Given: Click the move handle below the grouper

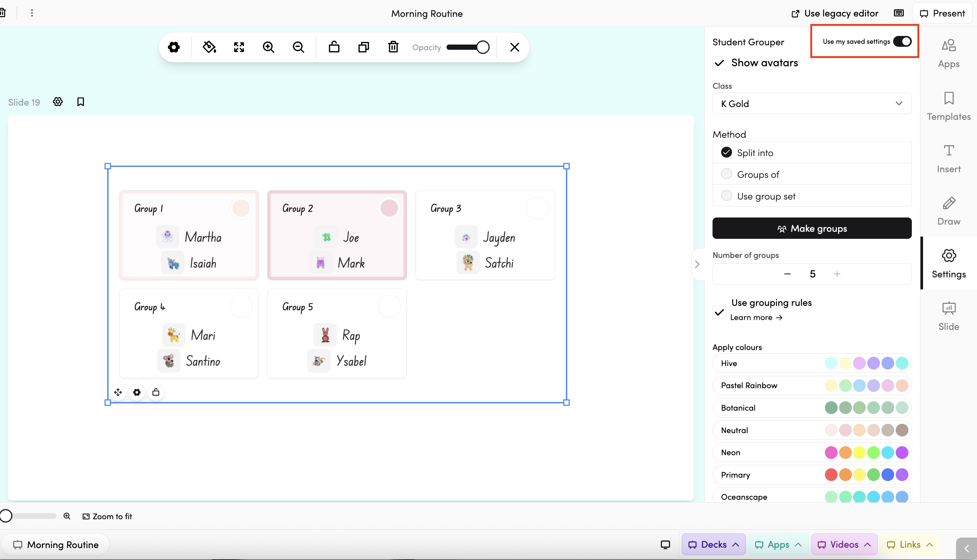Looking at the screenshot, I should (118, 392).
